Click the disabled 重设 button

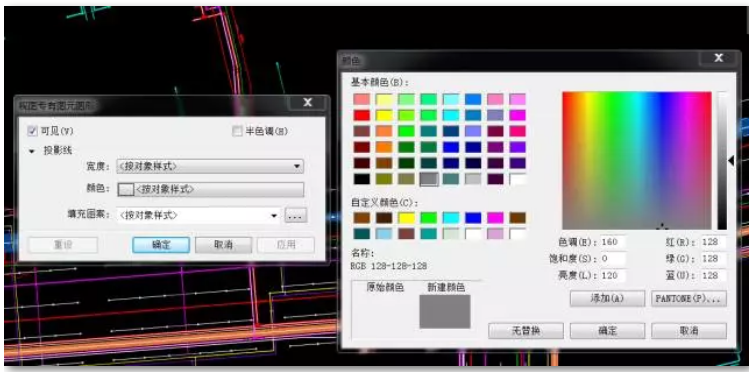pyautogui.click(x=63, y=245)
